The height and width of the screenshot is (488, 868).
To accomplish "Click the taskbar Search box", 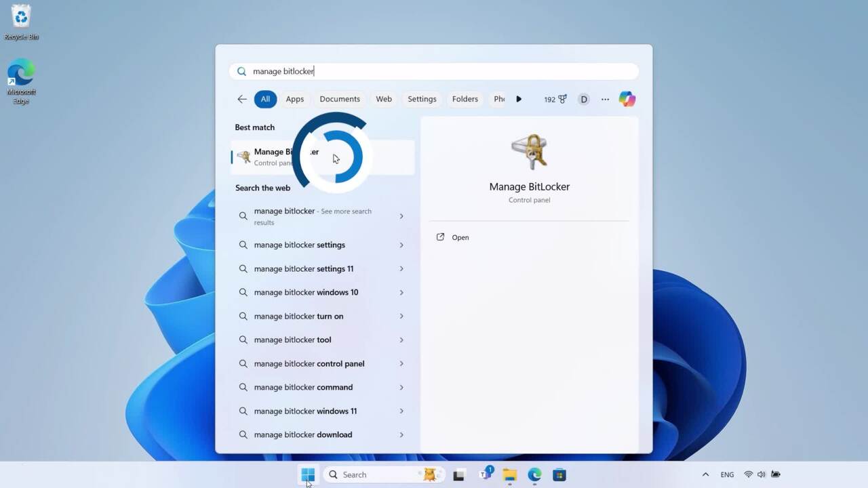I will coord(384,474).
